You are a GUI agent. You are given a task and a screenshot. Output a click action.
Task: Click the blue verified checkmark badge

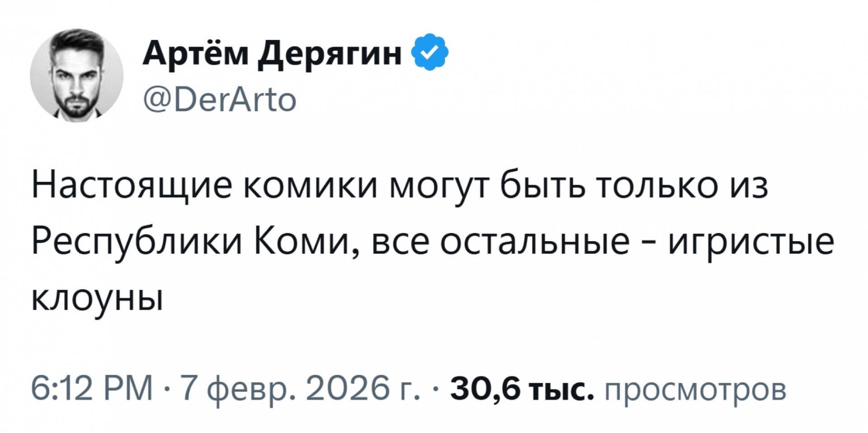coord(429,52)
